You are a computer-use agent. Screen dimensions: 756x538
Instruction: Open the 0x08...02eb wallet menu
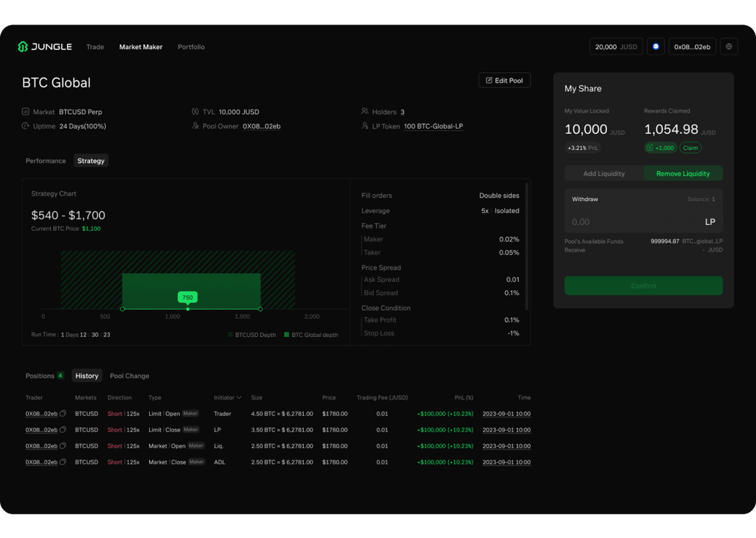[692, 47]
